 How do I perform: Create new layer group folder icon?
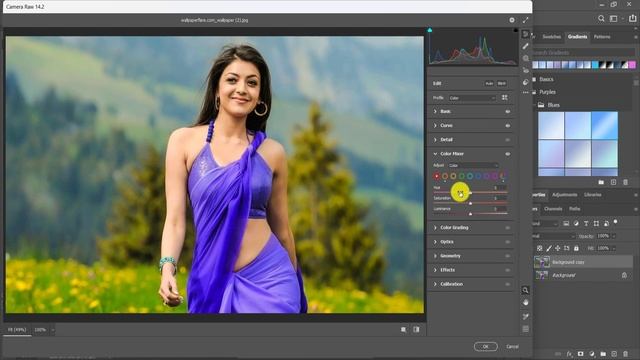(x=603, y=354)
